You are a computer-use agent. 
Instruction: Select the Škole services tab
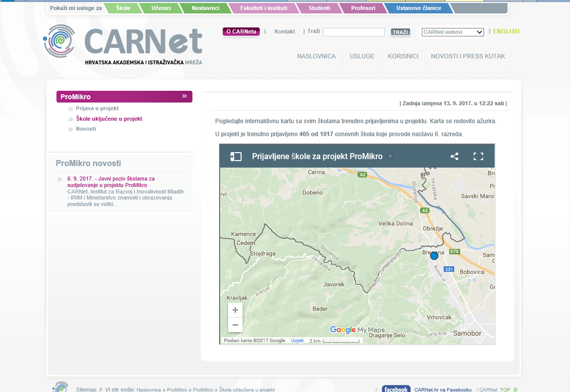[123, 8]
